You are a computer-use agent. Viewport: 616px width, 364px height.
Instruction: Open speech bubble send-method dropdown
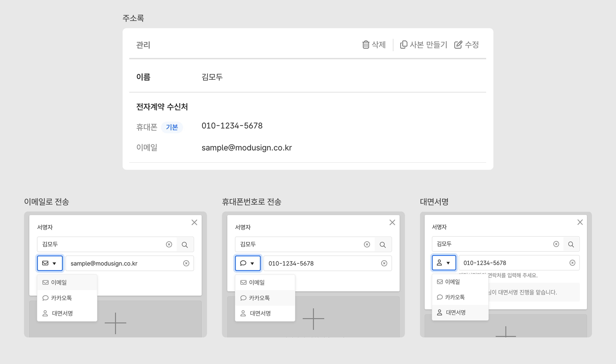(x=248, y=263)
